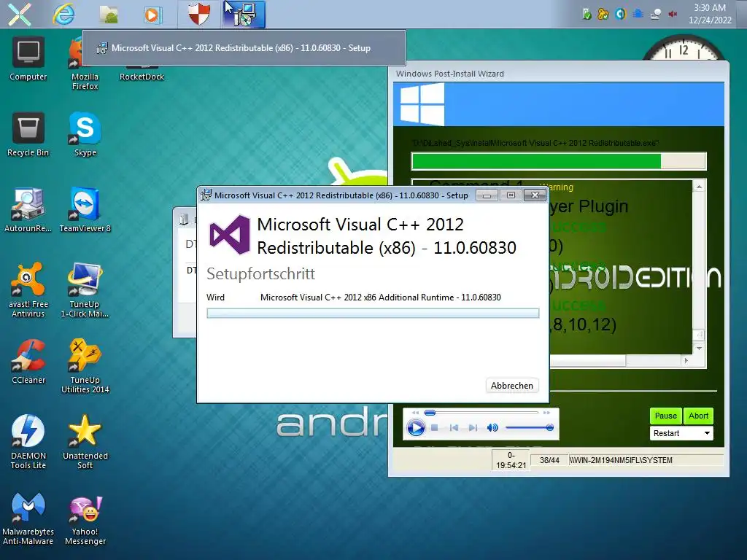Click the wizard log's scroll-down arrow
Viewport: 747px width, 560px height.
(x=699, y=348)
